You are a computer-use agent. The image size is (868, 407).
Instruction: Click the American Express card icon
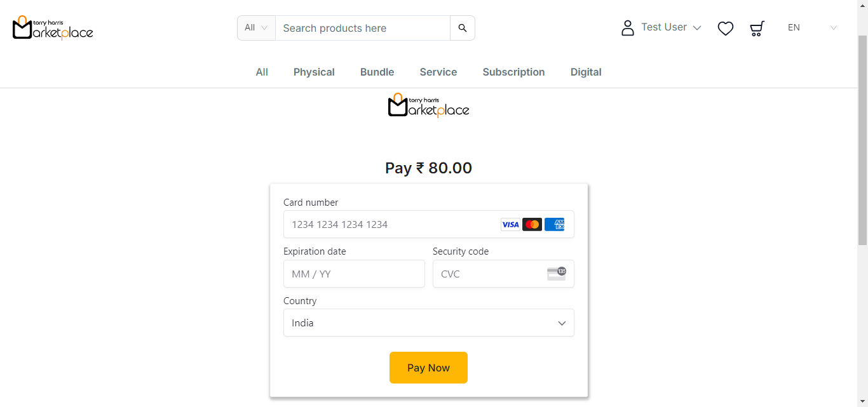[x=554, y=224]
